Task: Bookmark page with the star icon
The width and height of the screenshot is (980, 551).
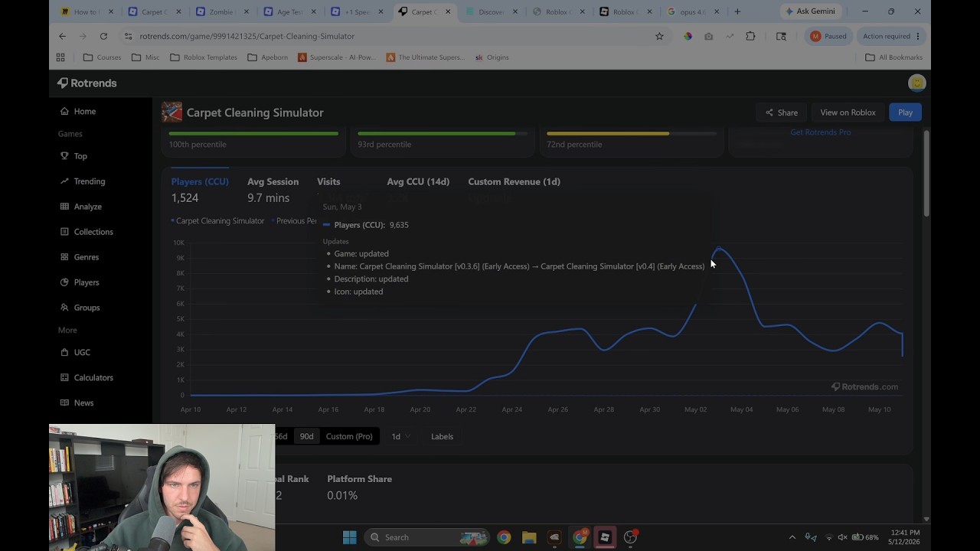Action: click(659, 36)
